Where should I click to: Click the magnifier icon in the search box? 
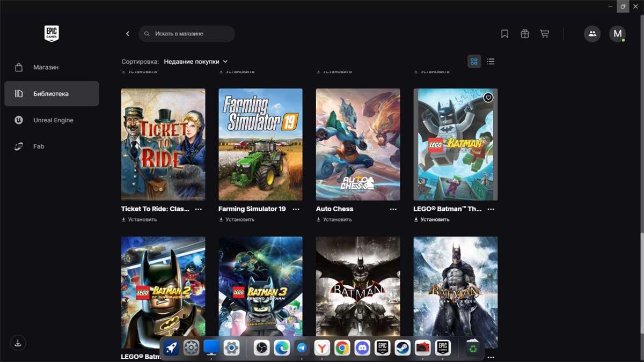pos(147,34)
